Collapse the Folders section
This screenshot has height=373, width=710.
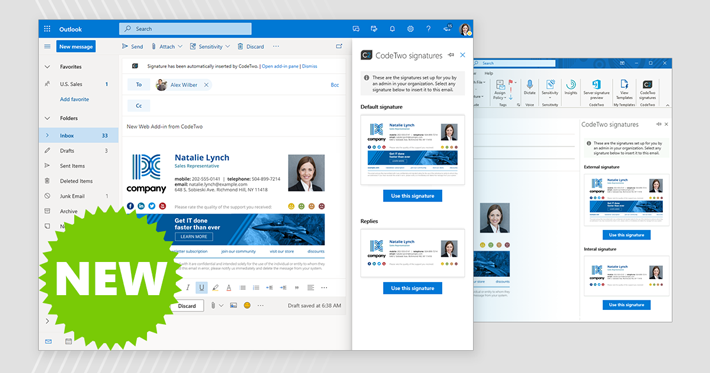click(x=47, y=118)
